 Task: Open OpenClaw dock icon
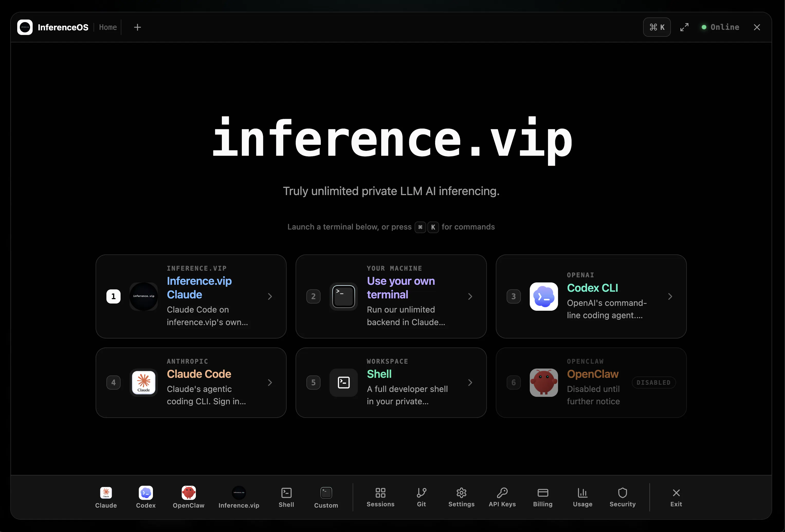[188, 497]
